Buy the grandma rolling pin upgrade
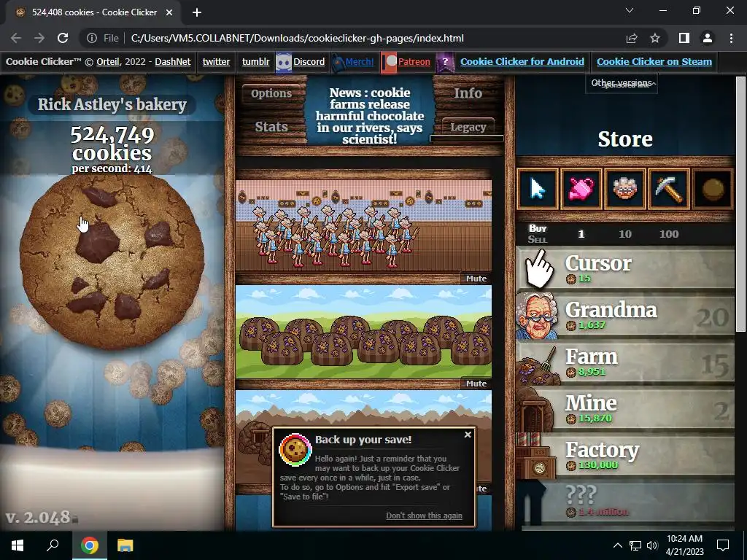This screenshot has width=747, height=560. coord(625,189)
